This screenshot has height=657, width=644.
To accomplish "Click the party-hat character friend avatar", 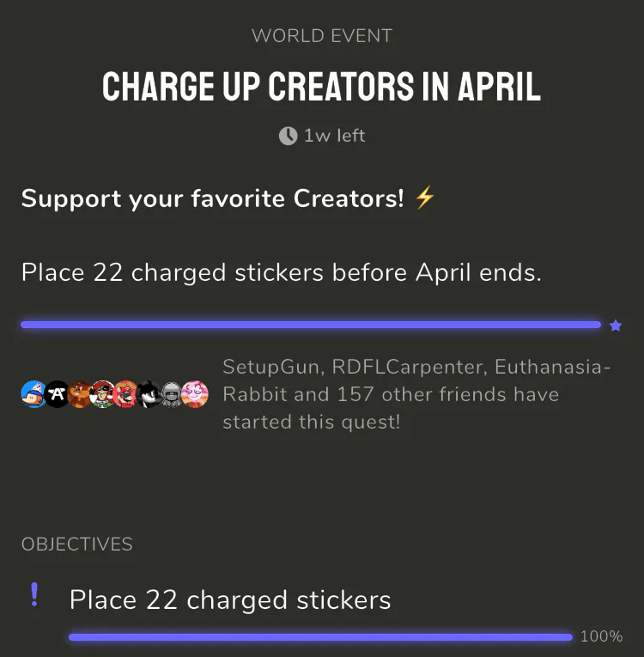I will tap(33, 394).
